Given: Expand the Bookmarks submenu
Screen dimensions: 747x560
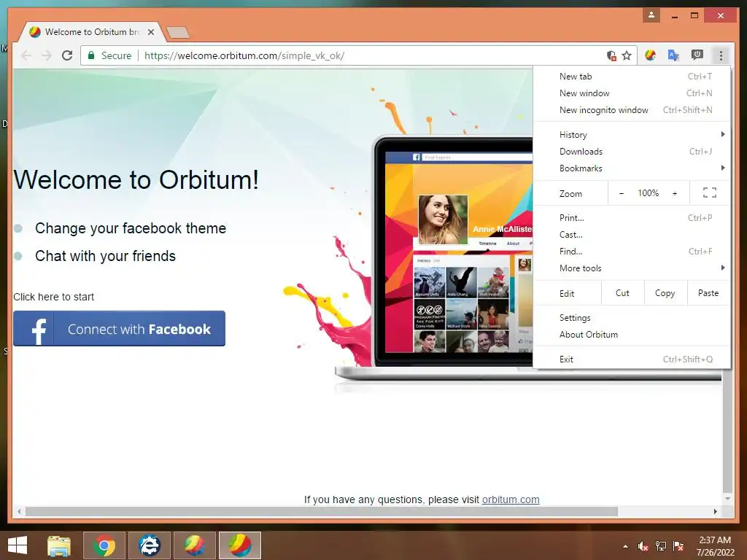Looking at the screenshot, I should 632,168.
